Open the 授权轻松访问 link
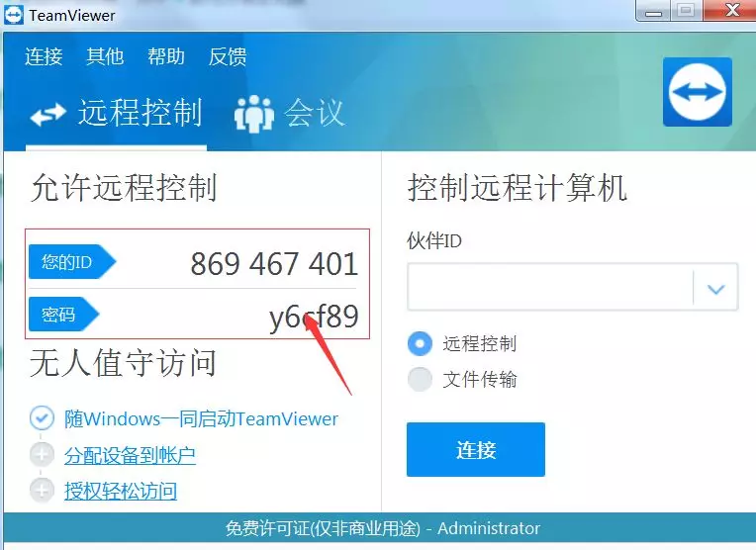This screenshot has height=550, width=756. [121, 492]
